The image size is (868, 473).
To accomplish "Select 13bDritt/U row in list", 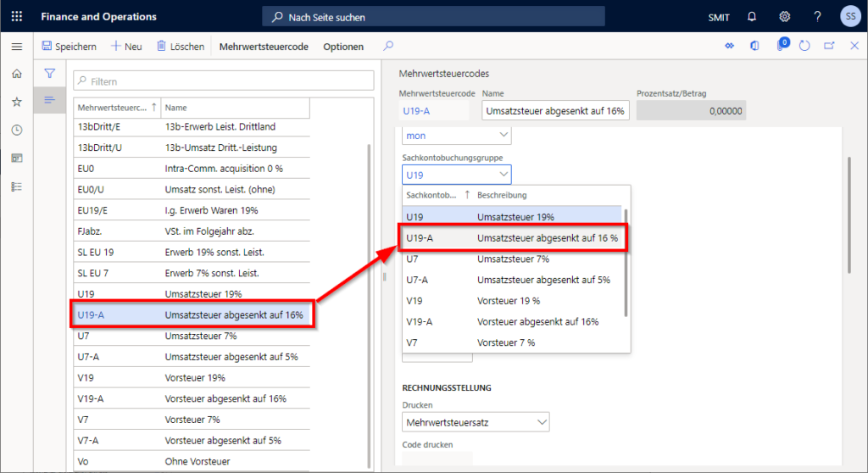I will click(192, 147).
